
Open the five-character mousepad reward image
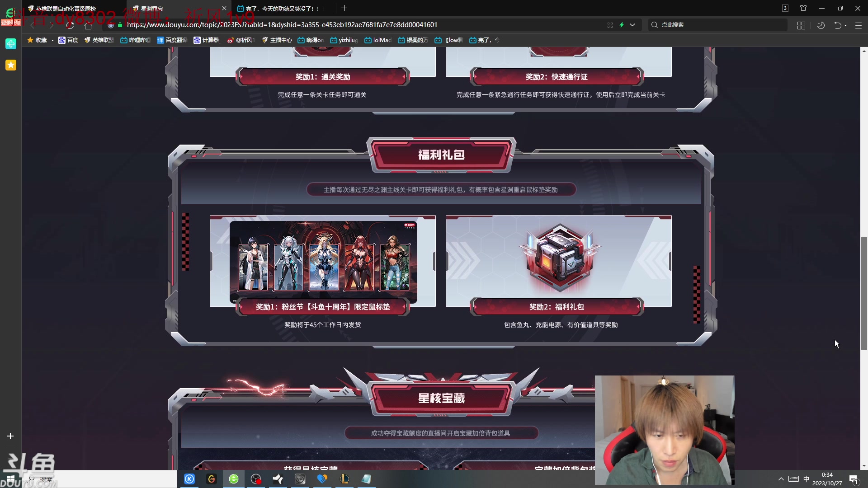coord(323,261)
